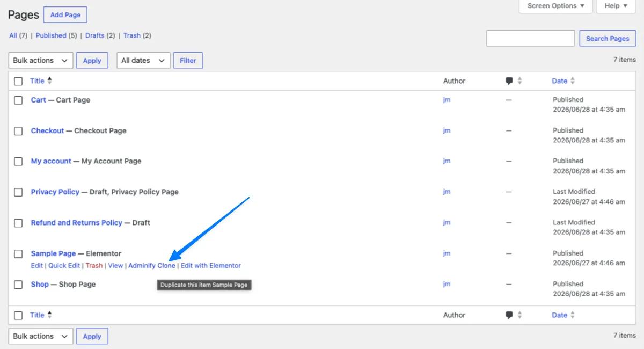View Trash (2) pages

click(x=137, y=35)
